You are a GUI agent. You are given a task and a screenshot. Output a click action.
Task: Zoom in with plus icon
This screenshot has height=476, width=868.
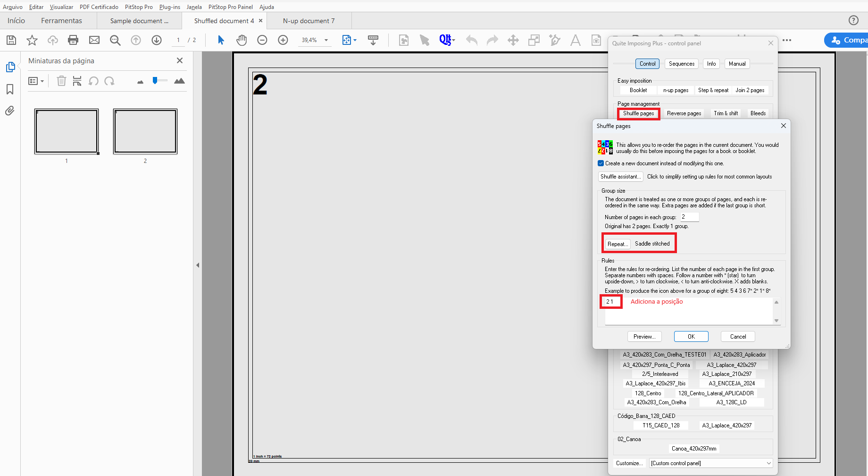pyautogui.click(x=283, y=40)
